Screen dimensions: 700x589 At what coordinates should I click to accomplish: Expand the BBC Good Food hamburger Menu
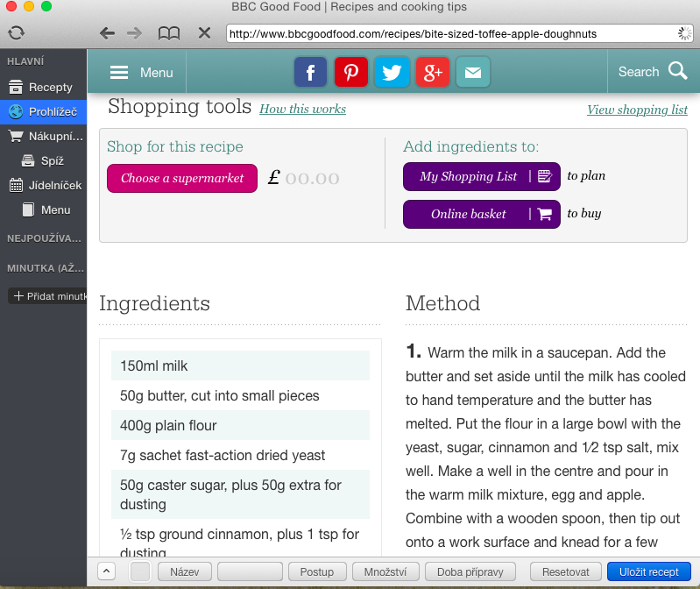pyautogui.click(x=141, y=73)
